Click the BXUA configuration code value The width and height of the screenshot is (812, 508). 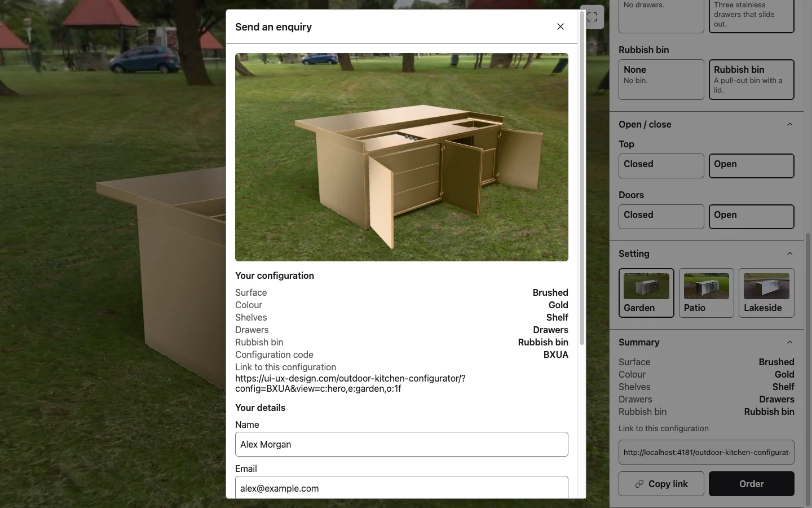tap(556, 354)
